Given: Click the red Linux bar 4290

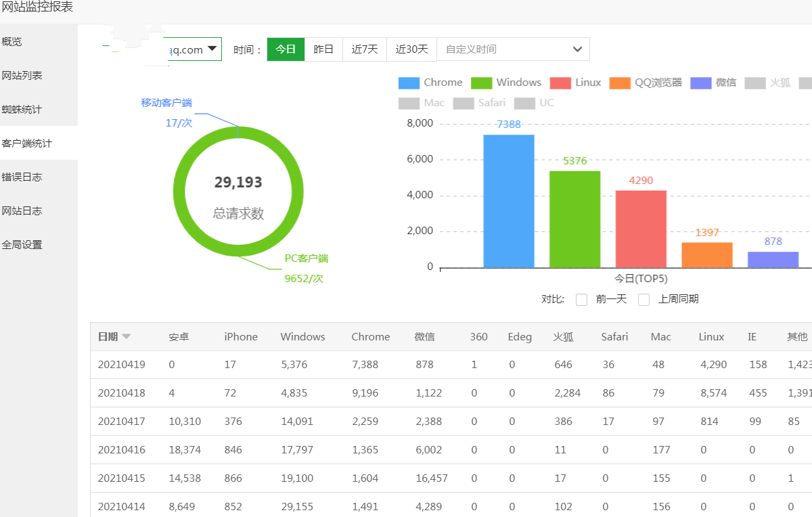Looking at the screenshot, I should tap(641, 229).
